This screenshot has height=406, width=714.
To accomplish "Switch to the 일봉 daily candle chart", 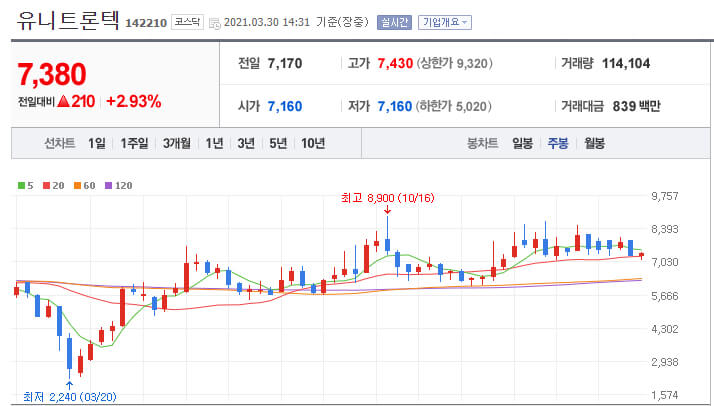I will 522,144.
